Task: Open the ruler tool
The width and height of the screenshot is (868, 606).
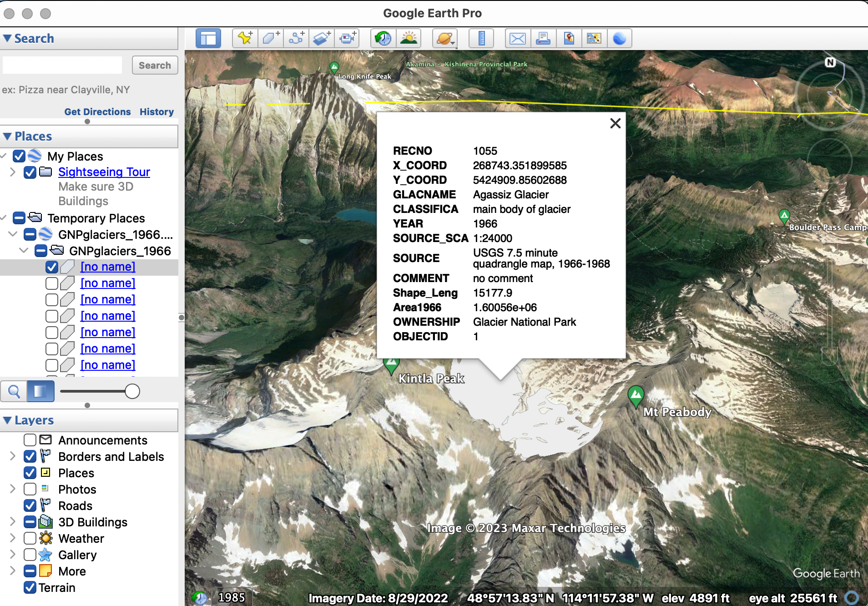Action: pyautogui.click(x=481, y=38)
